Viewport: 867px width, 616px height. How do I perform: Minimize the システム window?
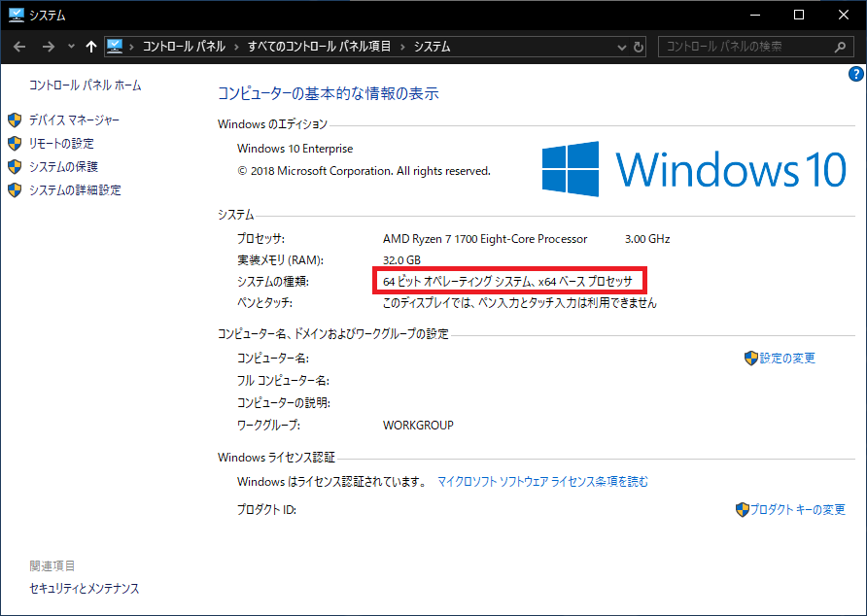(x=755, y=15)
